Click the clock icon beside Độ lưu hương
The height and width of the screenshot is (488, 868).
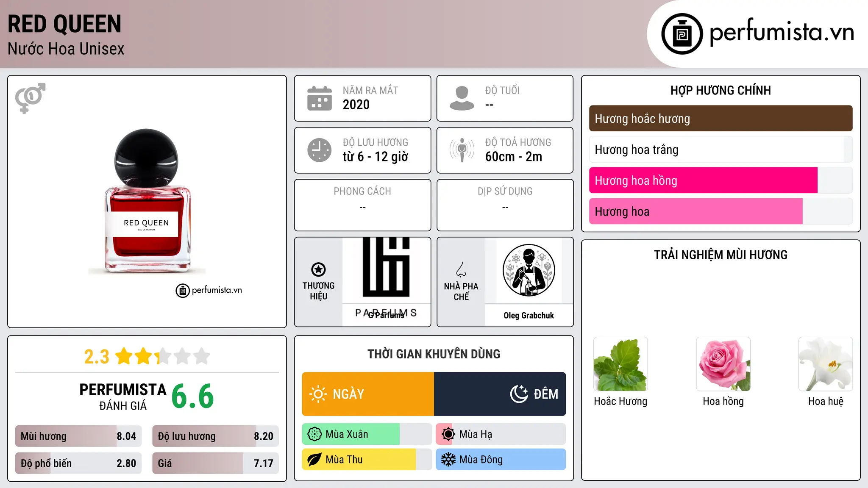click(x=319, y=150)
